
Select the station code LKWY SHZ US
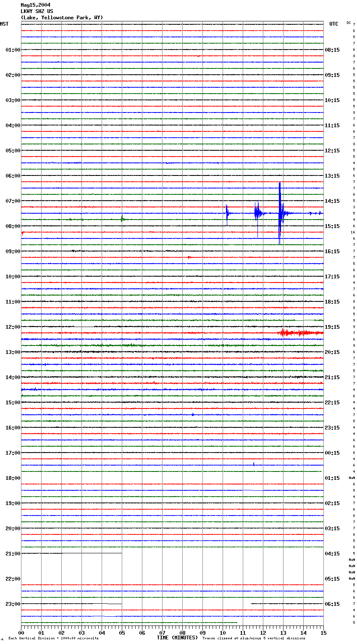coord(37,11)
